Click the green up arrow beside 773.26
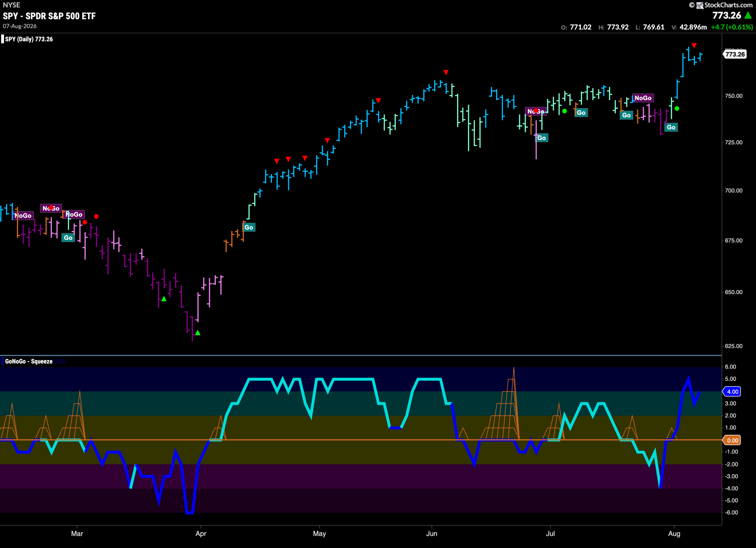 pyautogui.click(x=748, y=15)
